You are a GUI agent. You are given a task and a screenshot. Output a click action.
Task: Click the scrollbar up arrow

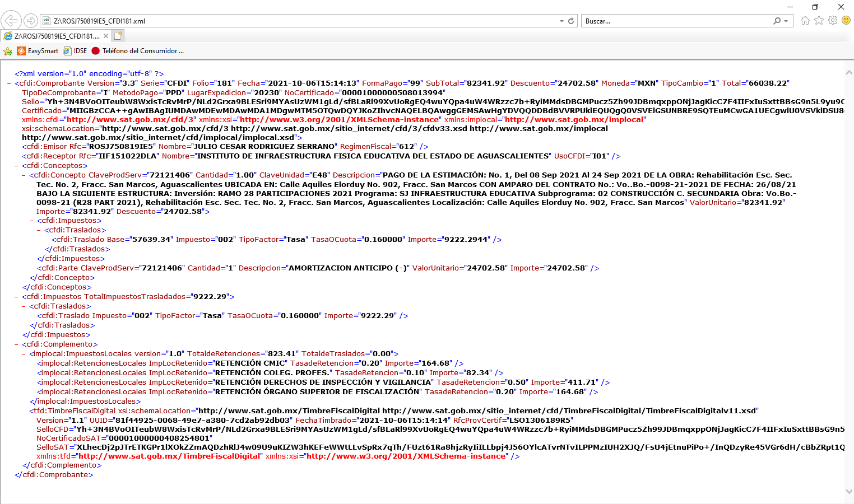click(849, 73)
